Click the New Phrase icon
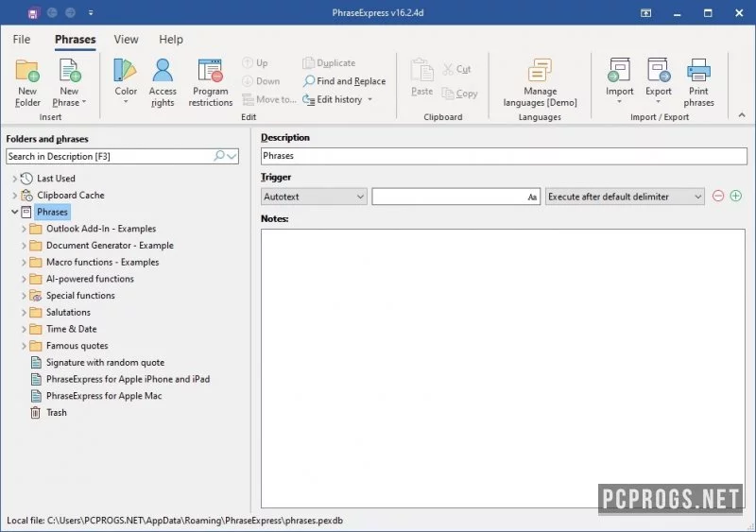This screenshot has width=756, height=532. click(69, 71)
